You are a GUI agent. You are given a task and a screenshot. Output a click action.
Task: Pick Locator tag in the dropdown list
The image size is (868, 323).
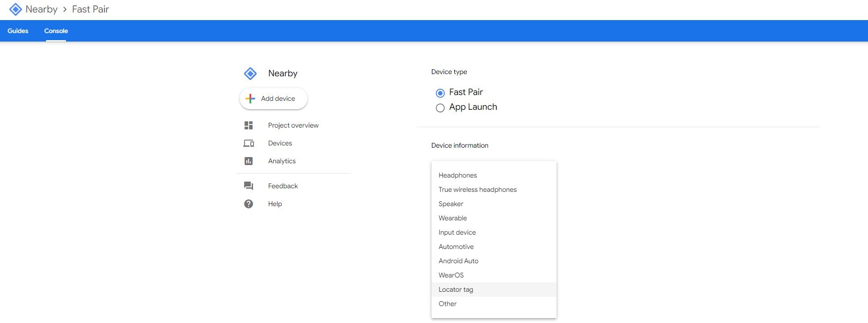[x=456, y=290]
